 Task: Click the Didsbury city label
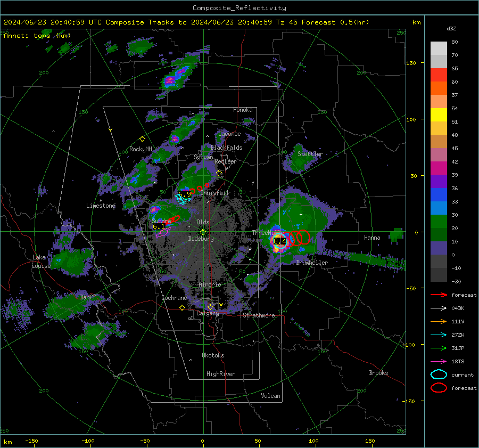201,239
